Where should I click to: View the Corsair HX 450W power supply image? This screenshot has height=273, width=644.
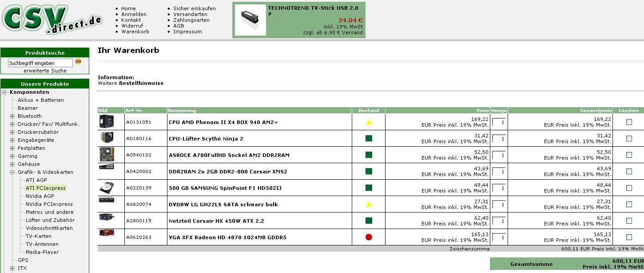107,217
